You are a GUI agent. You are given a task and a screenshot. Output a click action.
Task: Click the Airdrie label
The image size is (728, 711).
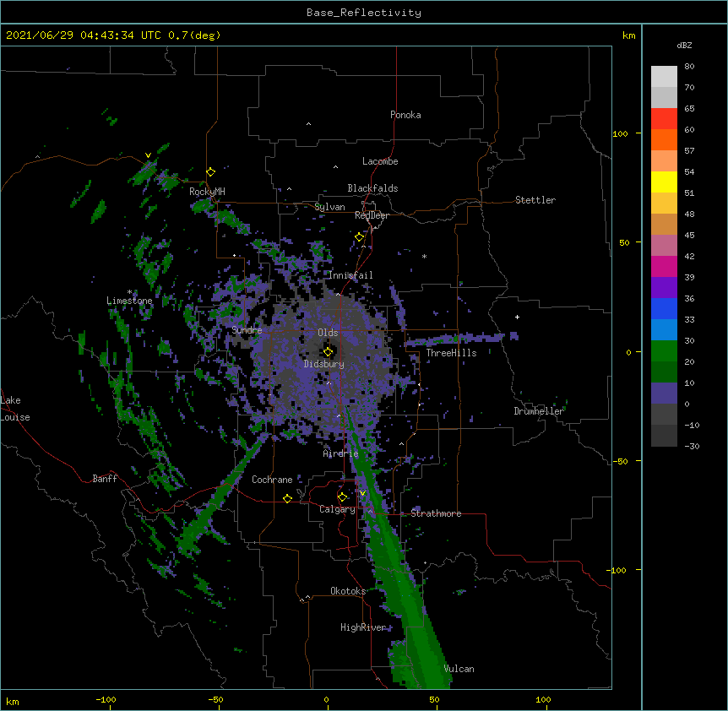[x=341, y=453]
